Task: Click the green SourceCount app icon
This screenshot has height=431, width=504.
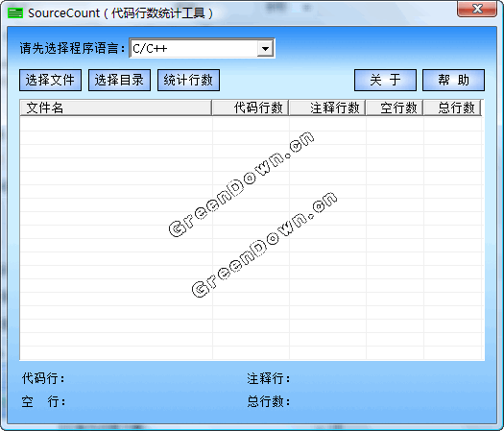Action: point(15,13)
